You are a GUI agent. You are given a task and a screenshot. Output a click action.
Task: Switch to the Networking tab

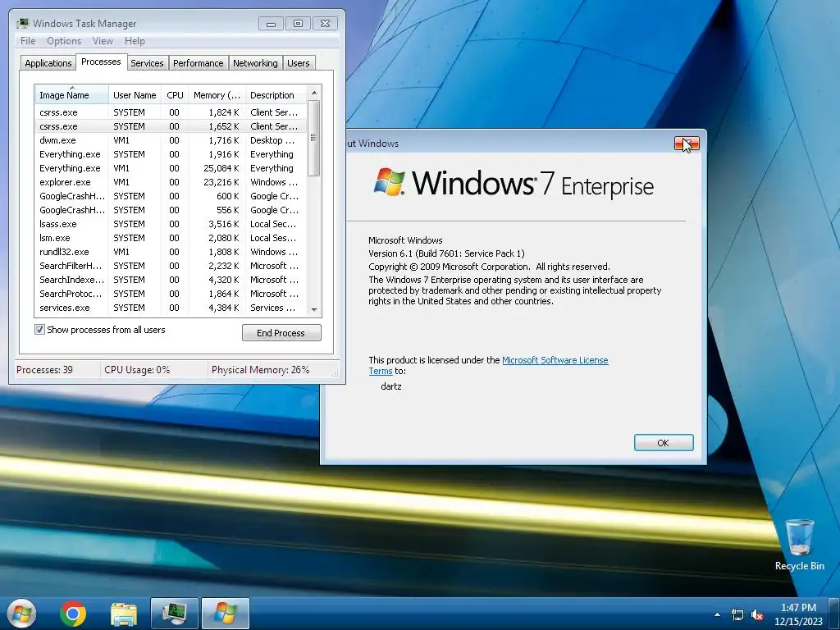point(256,63)
